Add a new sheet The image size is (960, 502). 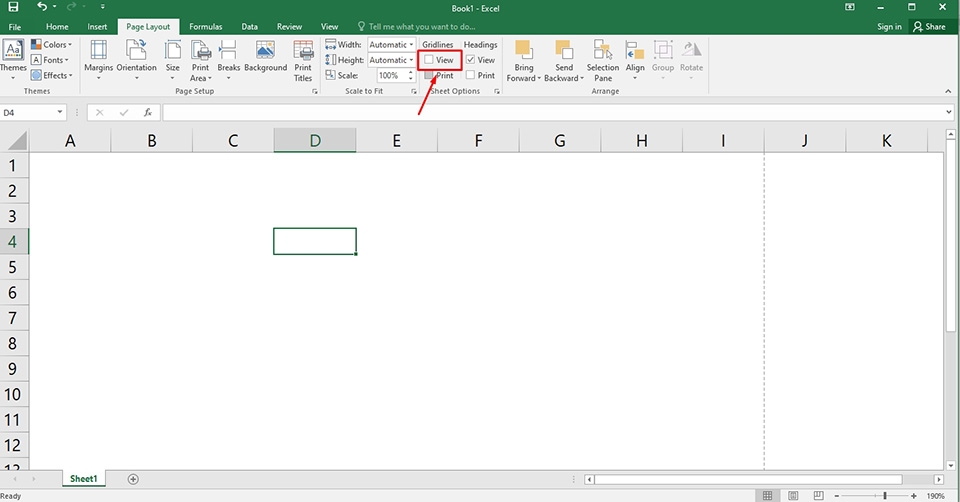[x=133, y=479]
